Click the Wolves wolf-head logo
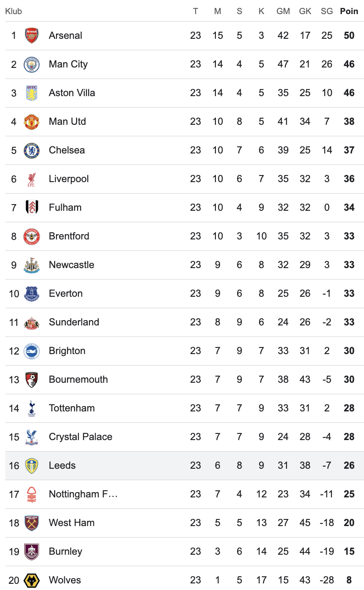The width and height of the screenshot is (364, 590). pyautogui.click(x=32, y=580)
